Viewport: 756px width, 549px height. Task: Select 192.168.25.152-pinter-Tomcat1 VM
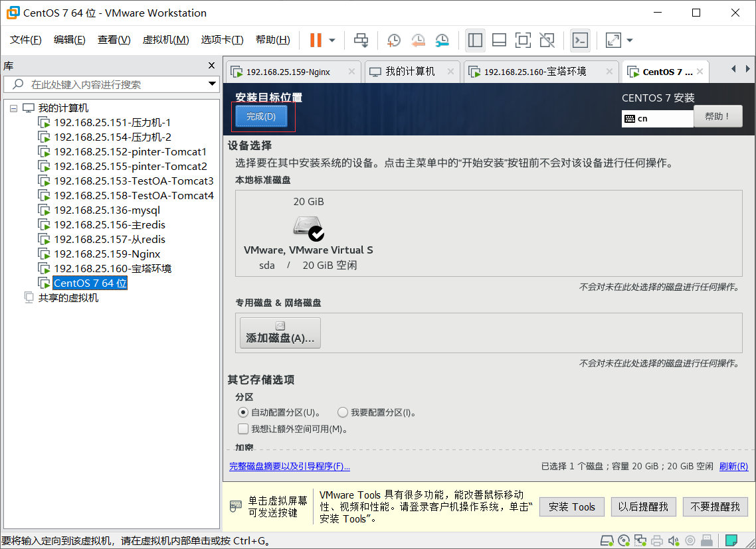130,152
